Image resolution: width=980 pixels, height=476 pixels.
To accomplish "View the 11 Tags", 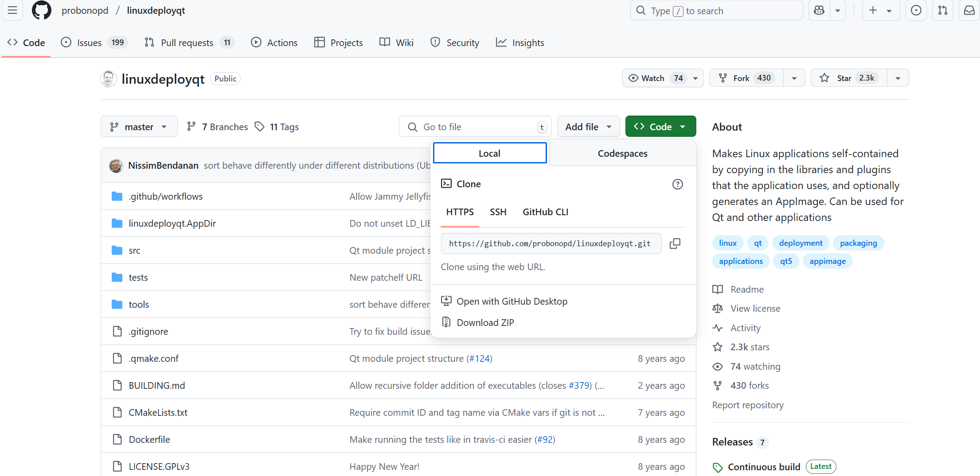I will (x=277, y=127).
